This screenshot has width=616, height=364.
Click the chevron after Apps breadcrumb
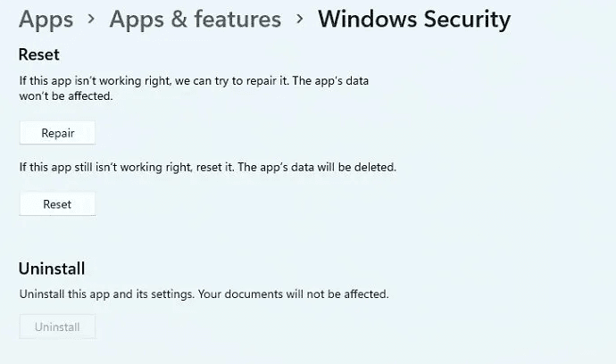tap(91, 18)
